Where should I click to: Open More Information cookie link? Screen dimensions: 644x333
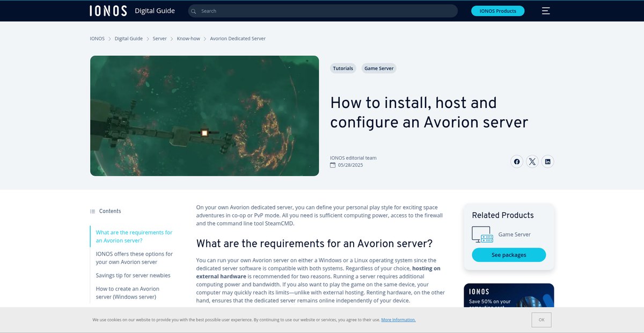click(398, 320)
